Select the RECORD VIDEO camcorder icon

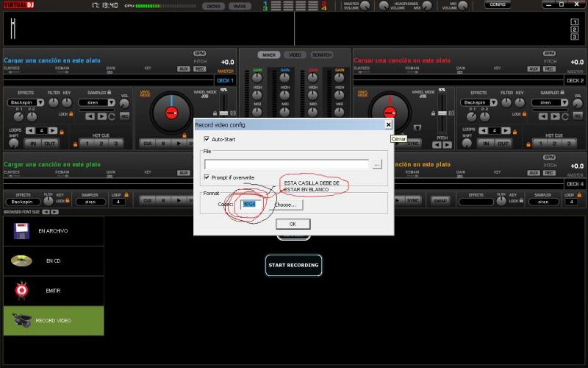click(x=21, y=320)
